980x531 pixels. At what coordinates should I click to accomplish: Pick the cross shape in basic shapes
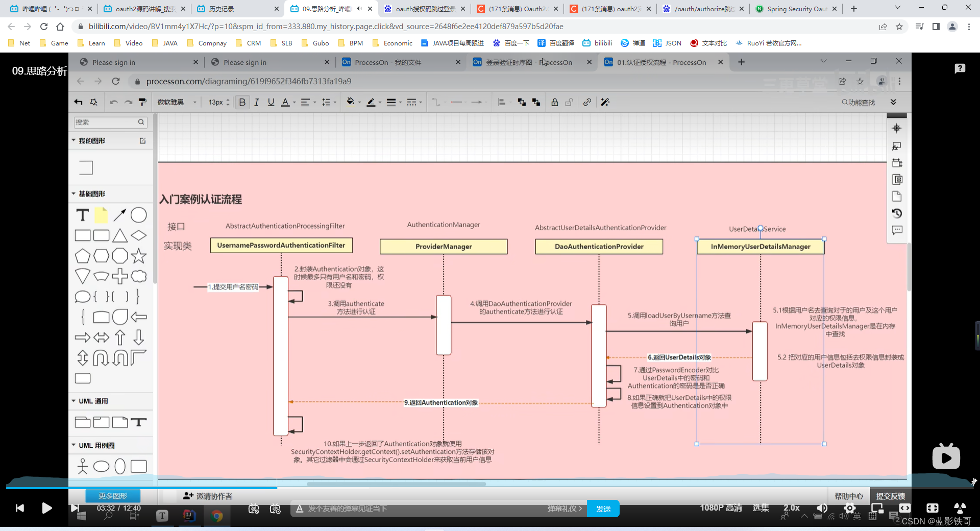[x=120, y=276]
